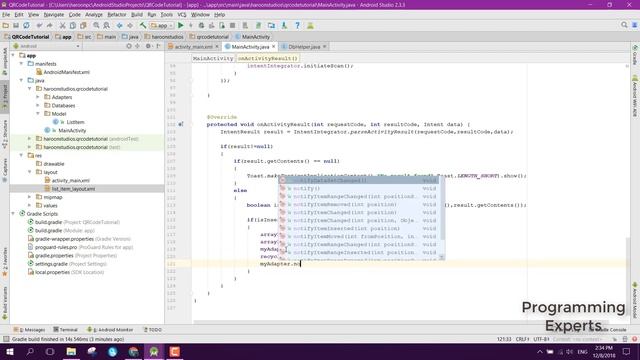Expand the Adapters package
Viewport: 640px width, 360px height.
click(38, 97)
